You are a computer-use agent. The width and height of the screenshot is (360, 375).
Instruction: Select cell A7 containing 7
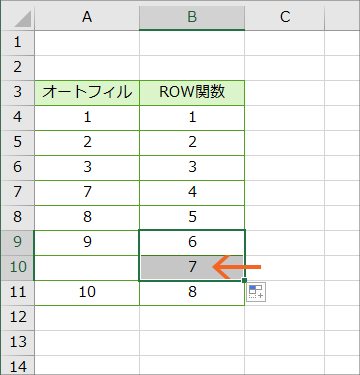pyautogui.click(x=87, y=193)
